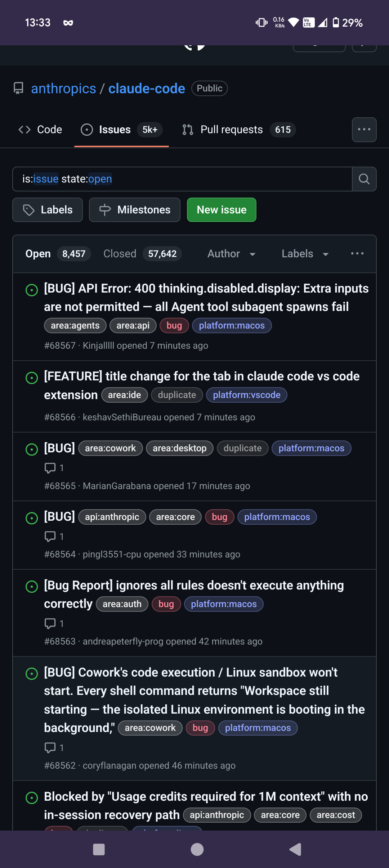
Task: Switch to the Code tab
Action: [40, 130]
